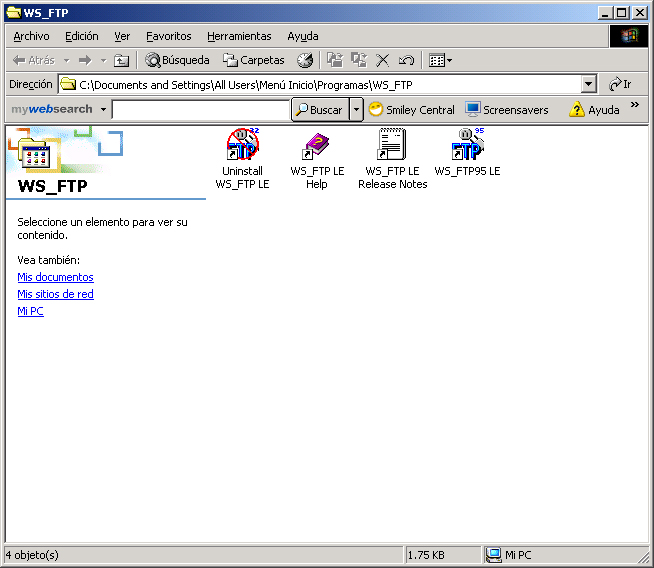Click the Buscar search button
Screen dimensions: 654x568
[320, 110]
